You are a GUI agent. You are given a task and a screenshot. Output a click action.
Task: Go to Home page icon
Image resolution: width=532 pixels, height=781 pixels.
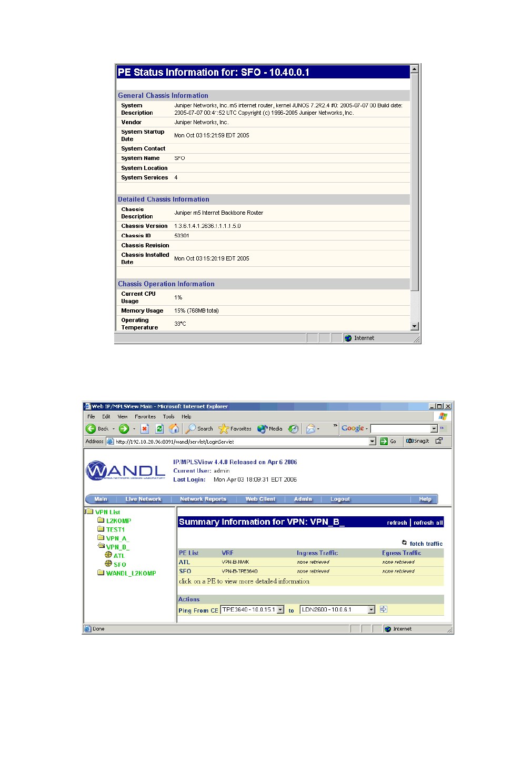click(174, 429)
